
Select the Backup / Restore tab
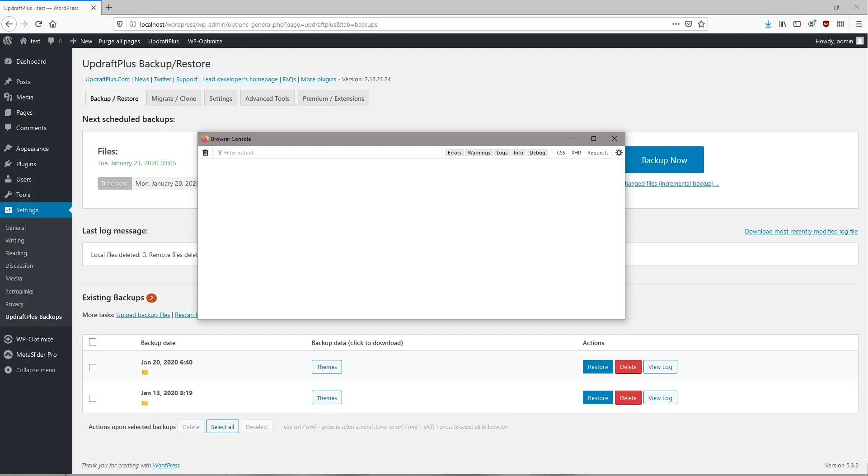[114, 98]
